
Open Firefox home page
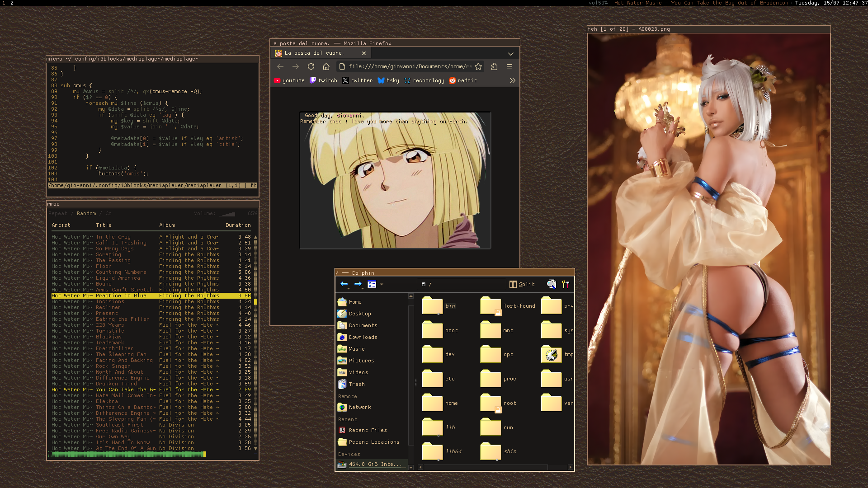click(x=326, y=66)
